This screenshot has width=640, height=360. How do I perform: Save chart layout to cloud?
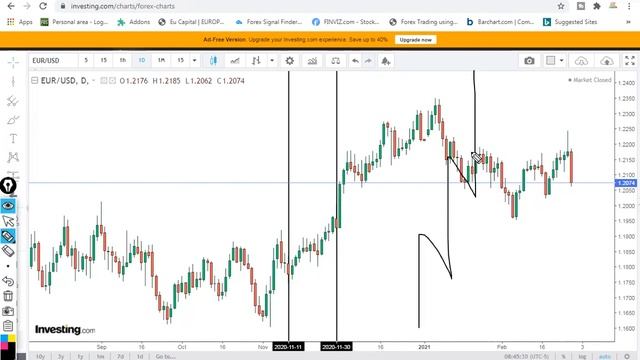click(x=607, y=61)
